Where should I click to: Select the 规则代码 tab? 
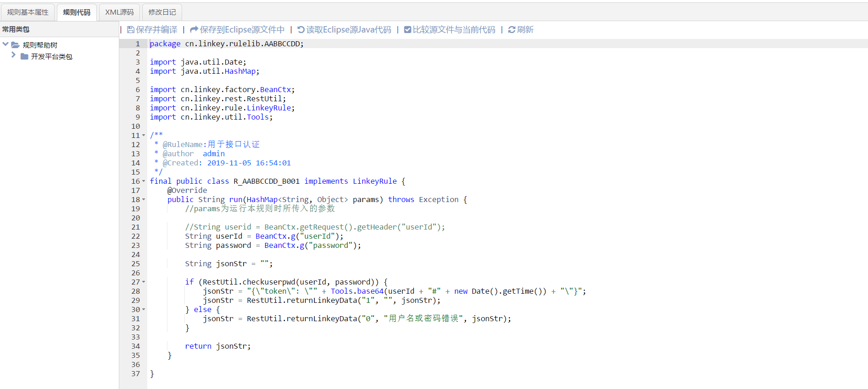(x=77, y=12)
